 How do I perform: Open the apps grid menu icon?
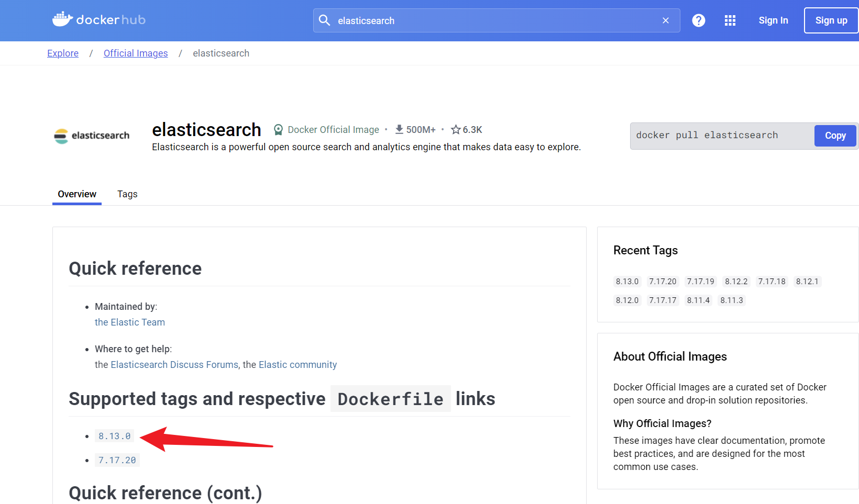730,20
